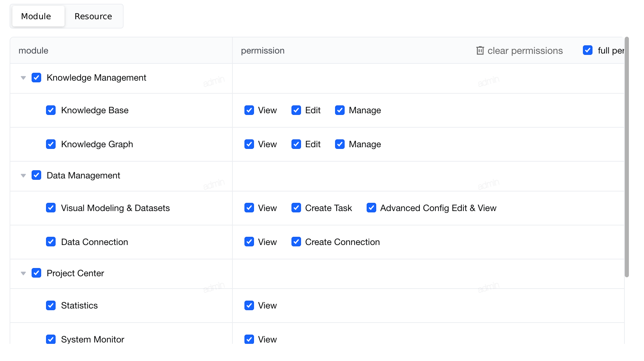Screen dimensions: 644x361
Task: Toggle Edit permission for Knowledge Graph
Action: (296, 144)
